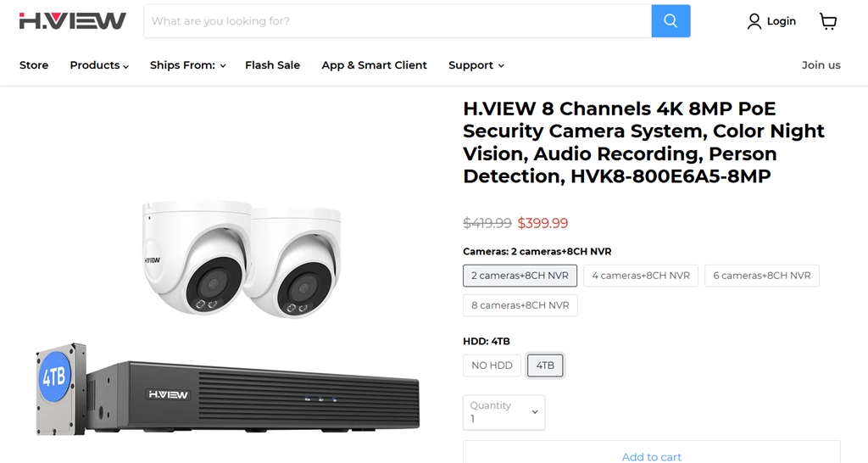
Task: Click the Add to cart button
Action: click(652, 453)
